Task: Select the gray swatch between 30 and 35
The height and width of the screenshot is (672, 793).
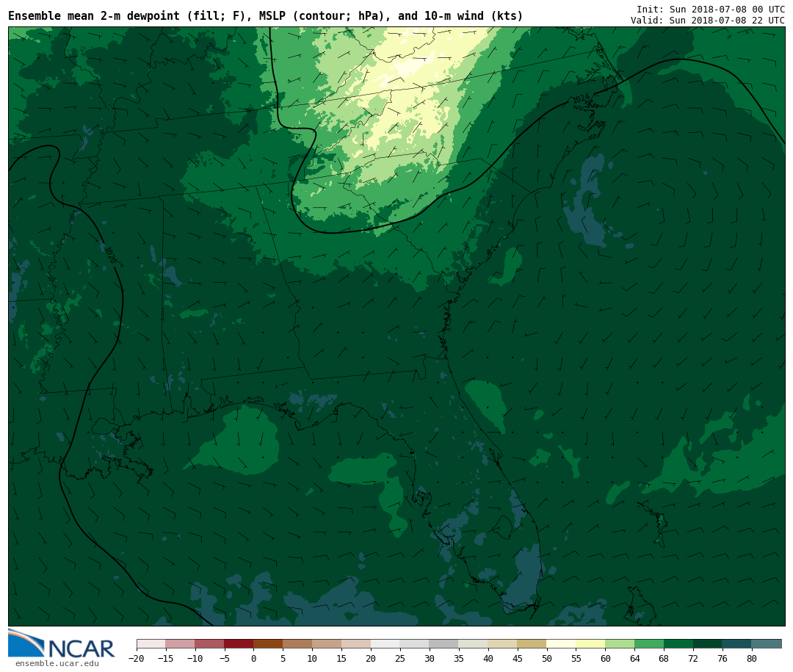Action: tap(443, 643)
